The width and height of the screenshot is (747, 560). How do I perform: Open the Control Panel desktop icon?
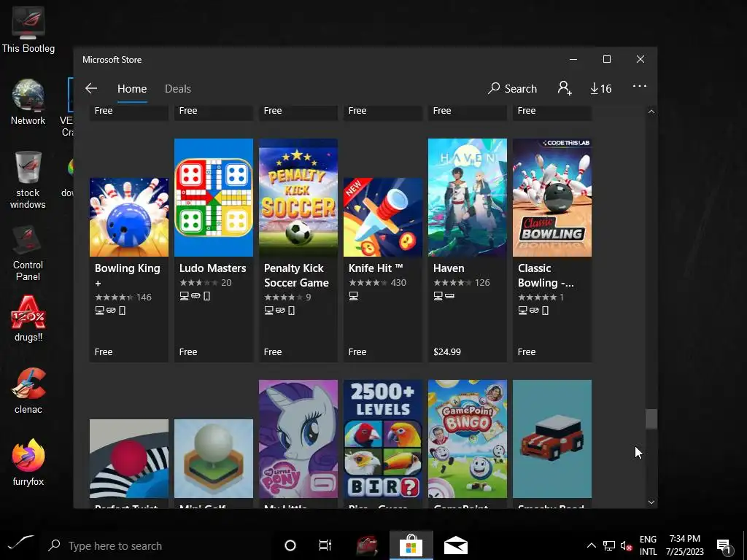(x=28, y=252)
